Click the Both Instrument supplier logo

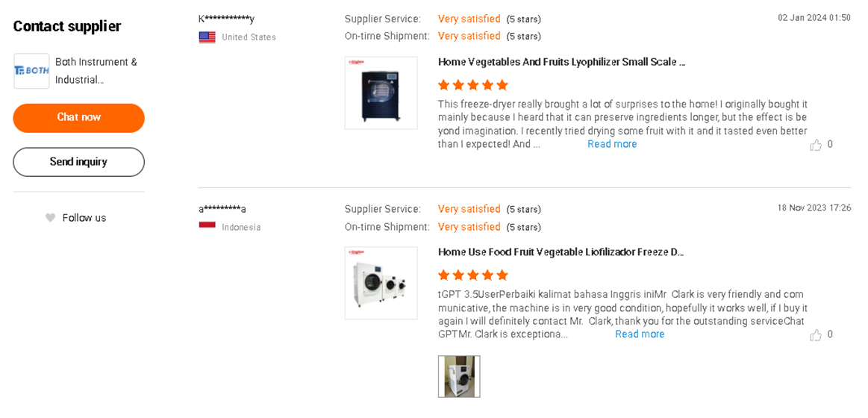pyautogui.click(x=31, y=71)
